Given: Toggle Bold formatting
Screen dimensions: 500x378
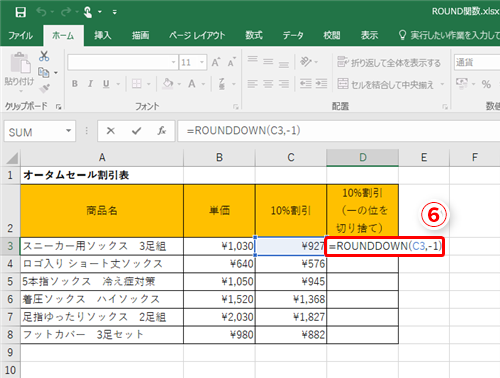Looking at the screenshot, I should (x=75, y=84).
